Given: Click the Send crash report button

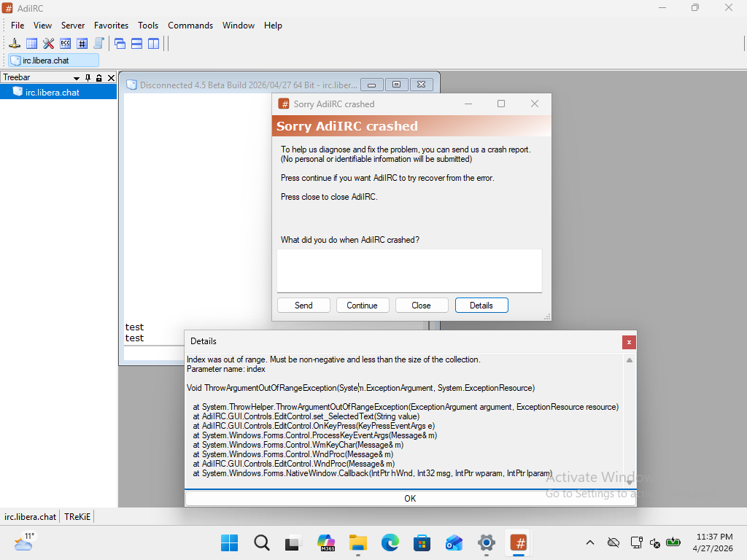Looking at the screenshot, I should [x=303, y=306].
